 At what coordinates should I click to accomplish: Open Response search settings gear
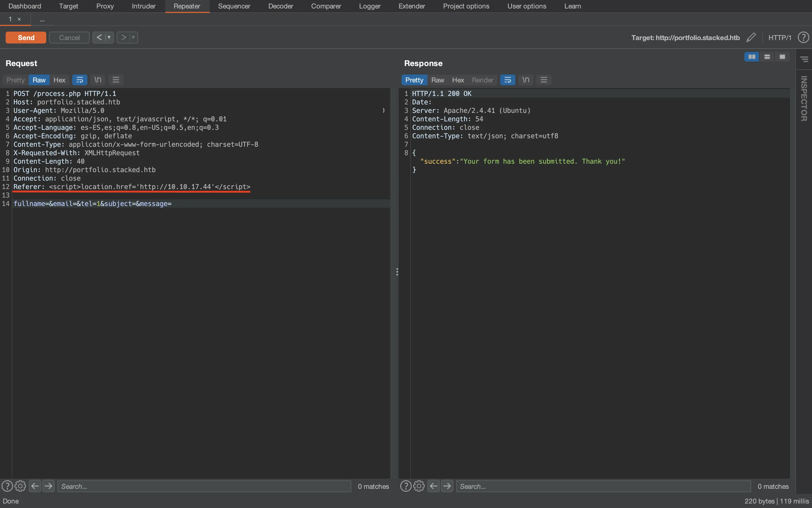[x=419, y=486]
